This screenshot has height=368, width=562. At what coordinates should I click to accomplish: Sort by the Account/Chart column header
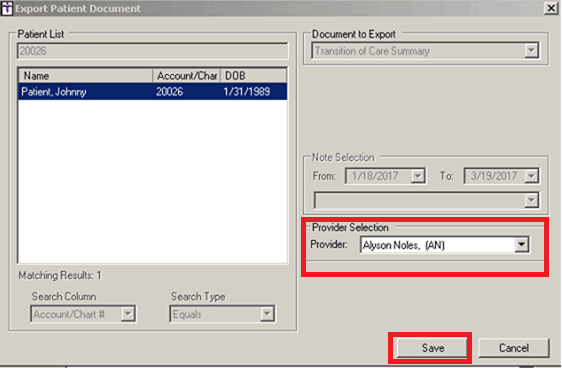pos(187,76)
